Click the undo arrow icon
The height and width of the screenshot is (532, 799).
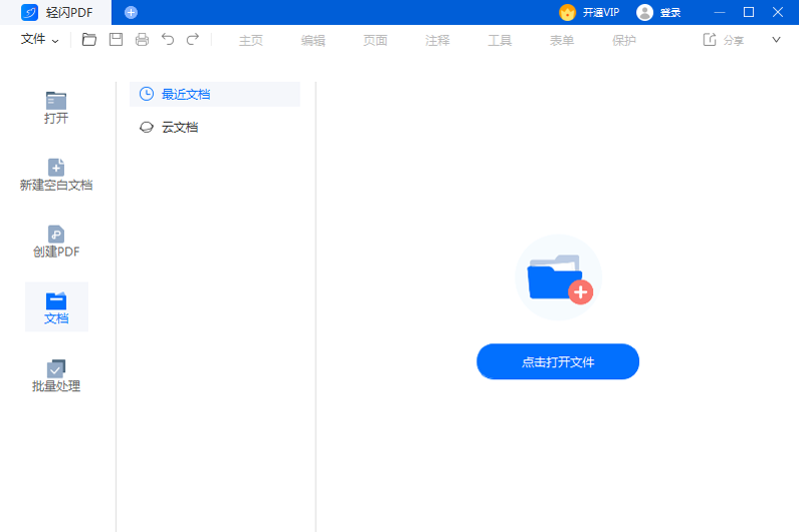(168, 39)
